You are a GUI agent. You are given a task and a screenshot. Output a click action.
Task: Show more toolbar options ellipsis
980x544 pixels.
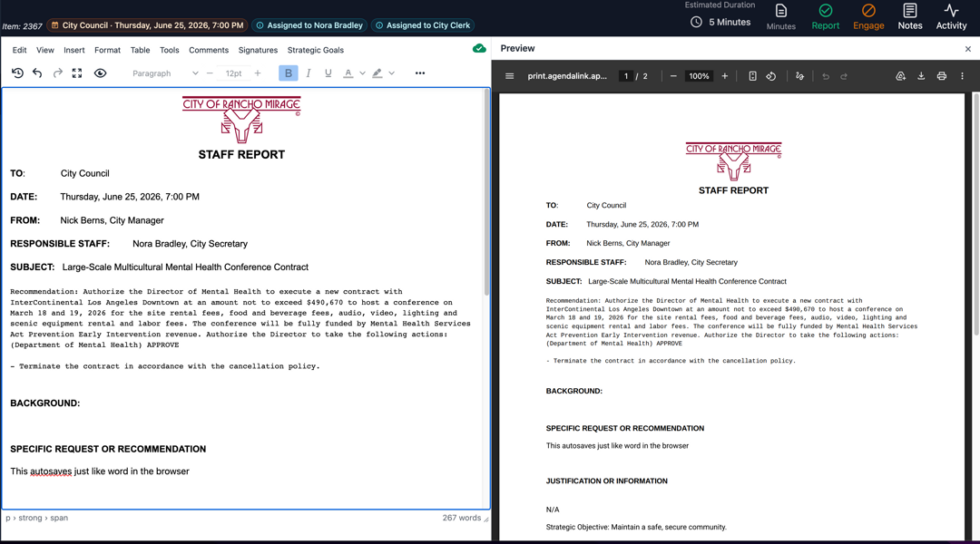click(420, 73)
